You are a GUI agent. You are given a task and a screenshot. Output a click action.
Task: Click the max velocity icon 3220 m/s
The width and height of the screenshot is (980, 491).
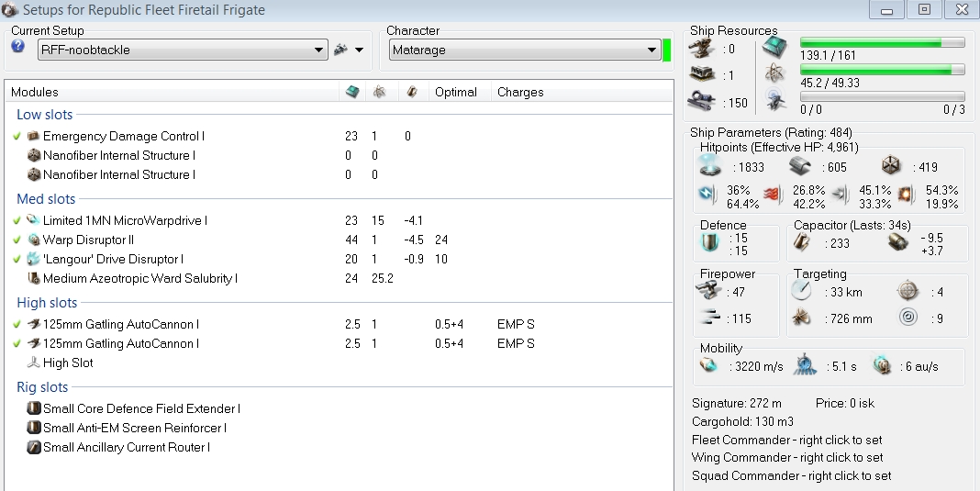708,365
